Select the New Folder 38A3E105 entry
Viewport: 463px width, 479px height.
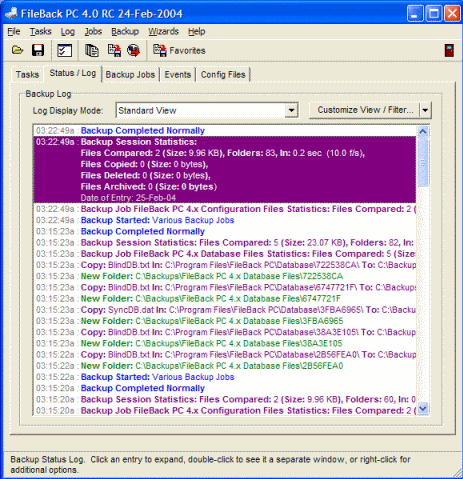click(x=225, y=343)
